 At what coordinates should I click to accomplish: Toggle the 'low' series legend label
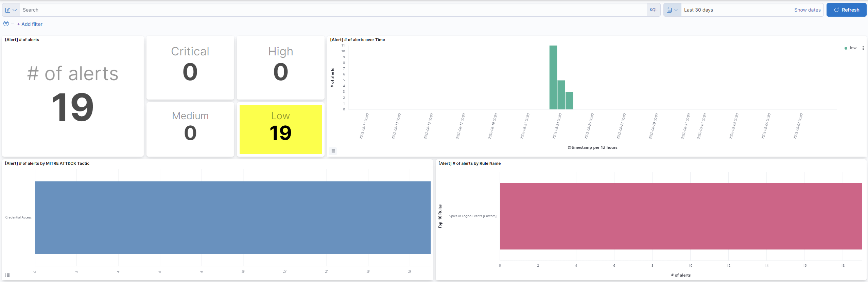[853, 48]
